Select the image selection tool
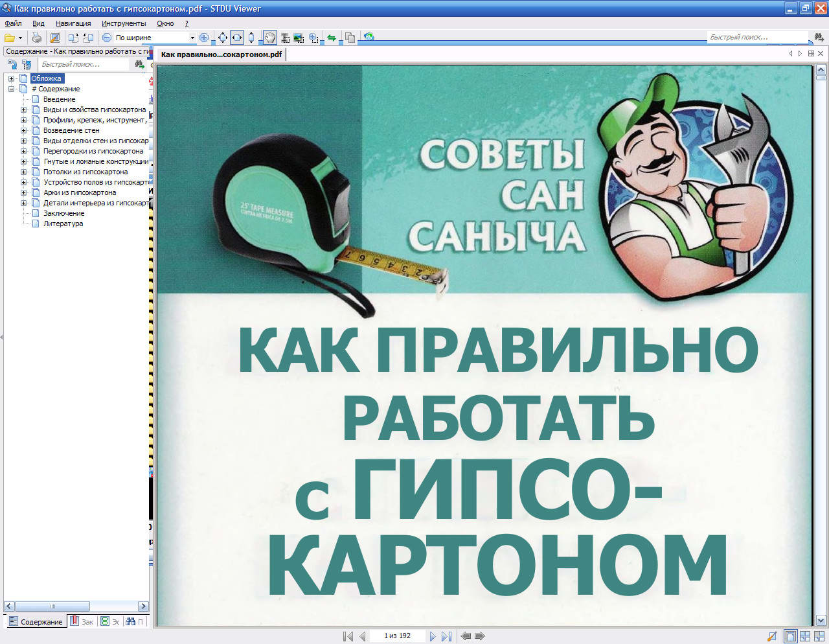Image resolution: width=829 pixels, height=644 pixels. pyautogui.click(x=299, y=38)
